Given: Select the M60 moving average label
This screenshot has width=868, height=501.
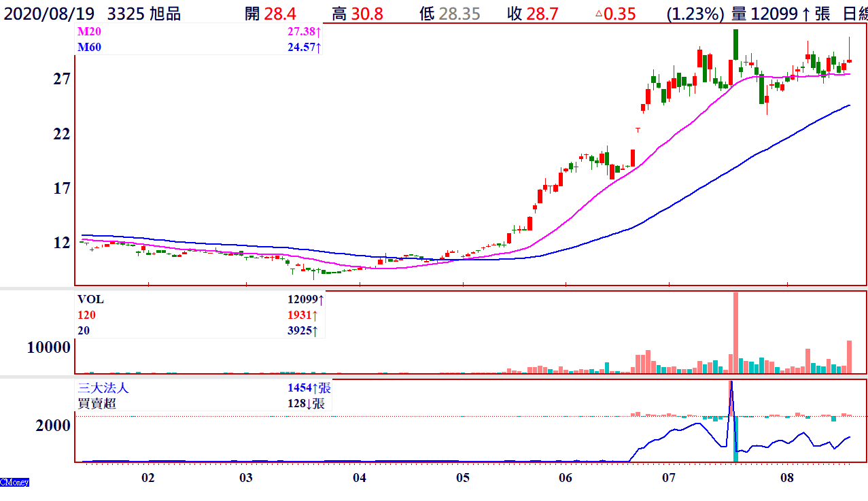Looking at the screenshot, I should click(87, 47).
